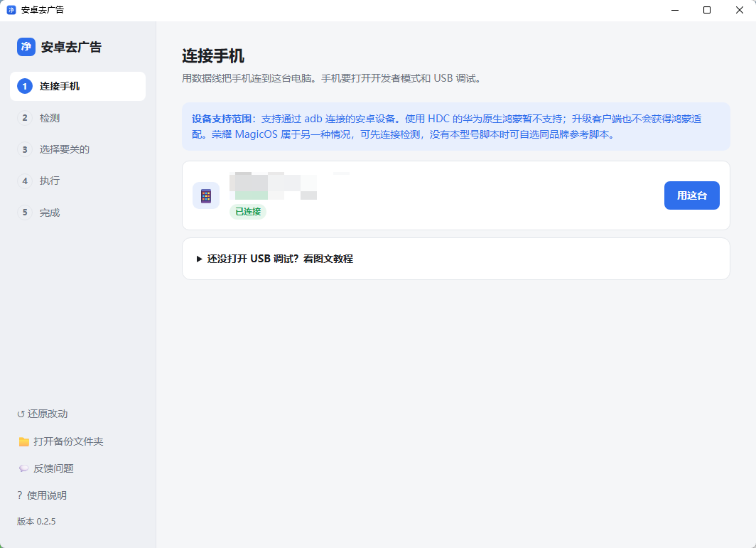Click the number 4 step circle
This screenshot has height=548, width=756.
tap(25, 181)
